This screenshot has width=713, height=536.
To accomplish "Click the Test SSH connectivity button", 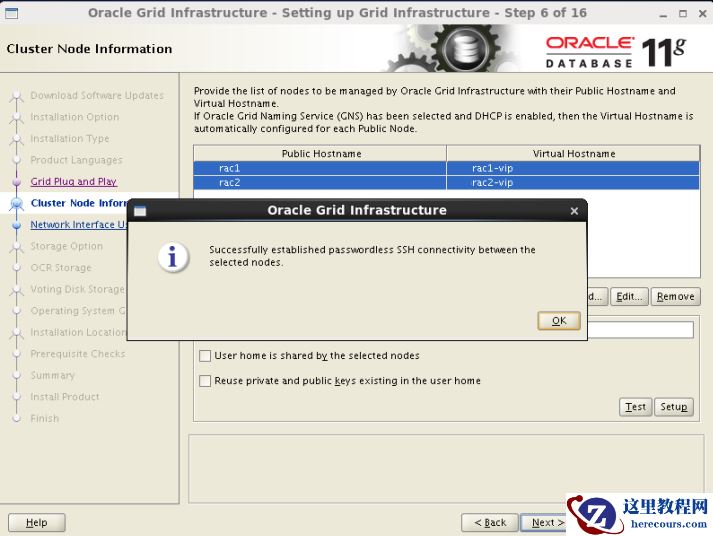I will pos(635,406).
